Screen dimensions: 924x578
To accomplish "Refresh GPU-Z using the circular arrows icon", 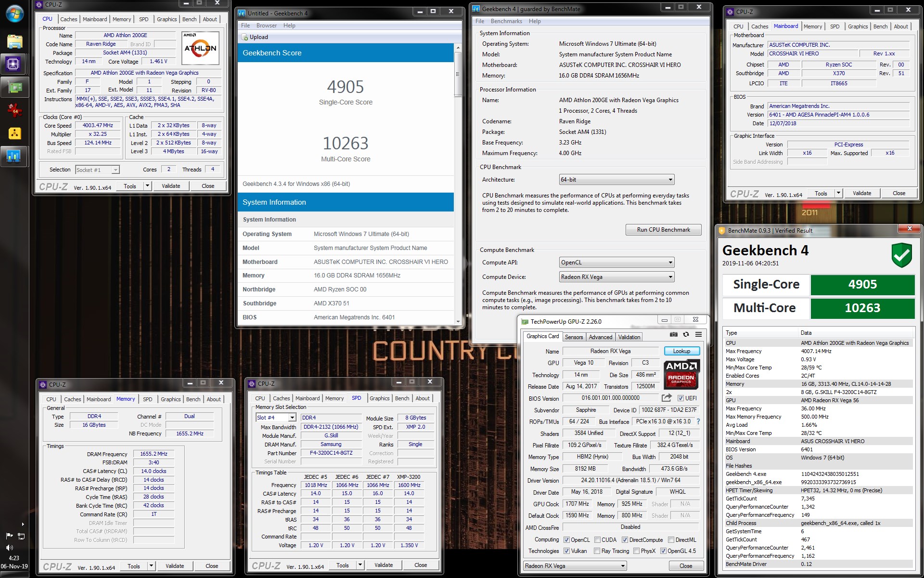I will point(686,334).
